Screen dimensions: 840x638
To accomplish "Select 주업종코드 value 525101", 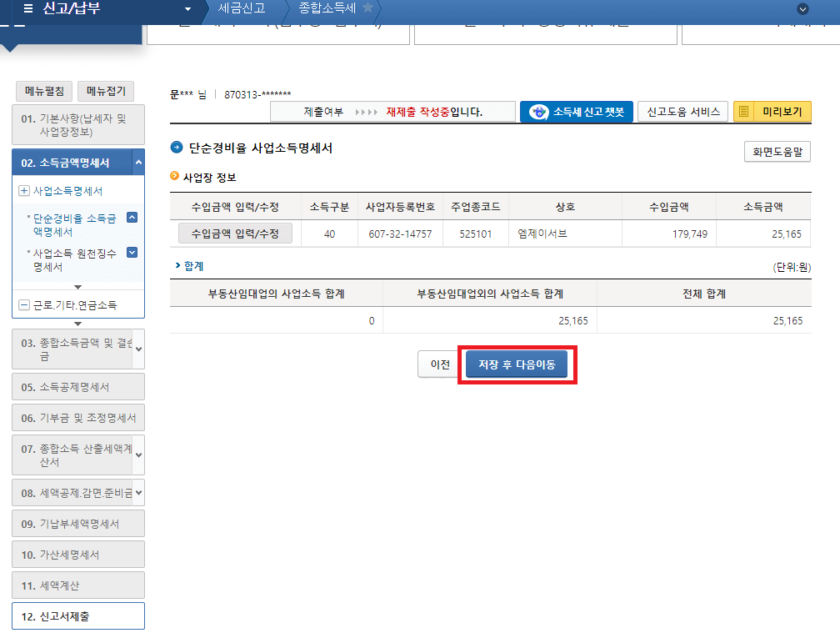I will (475, 234).
